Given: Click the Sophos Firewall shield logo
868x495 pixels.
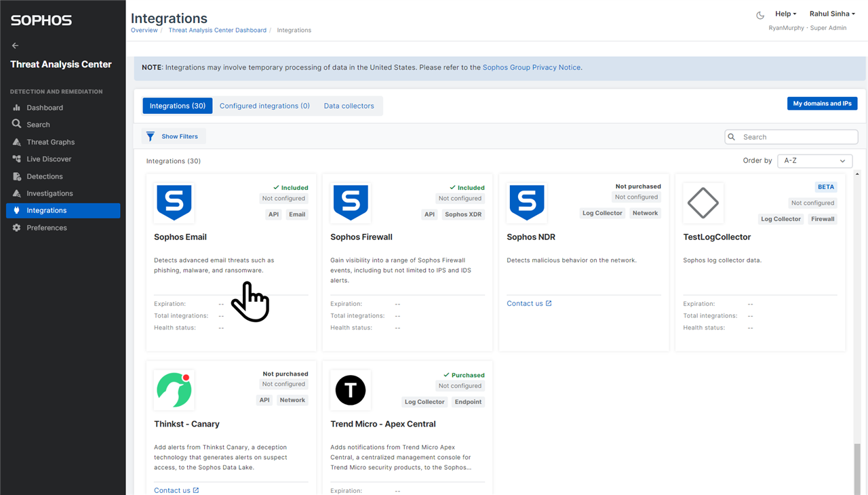Looking at the screenshot, I should pos(351,202).
